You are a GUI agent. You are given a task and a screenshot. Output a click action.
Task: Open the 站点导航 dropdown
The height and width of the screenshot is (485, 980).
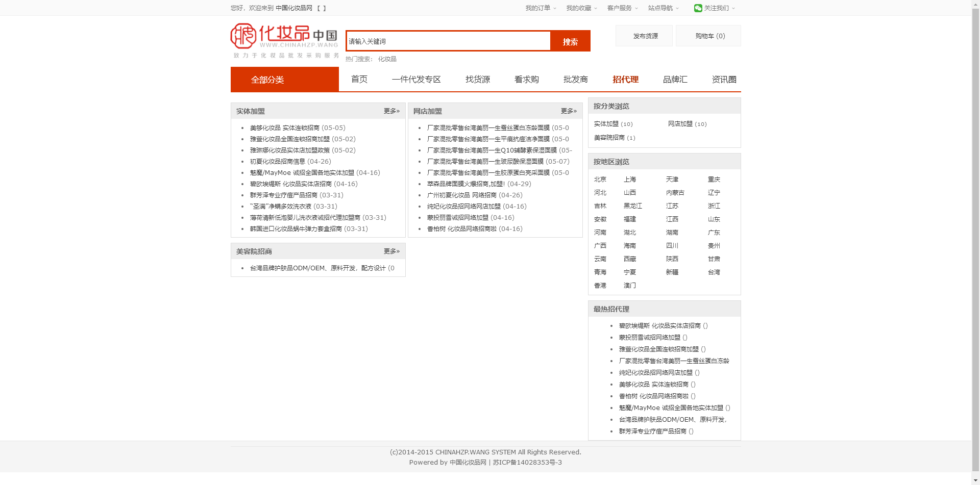(x=663, y=8)
